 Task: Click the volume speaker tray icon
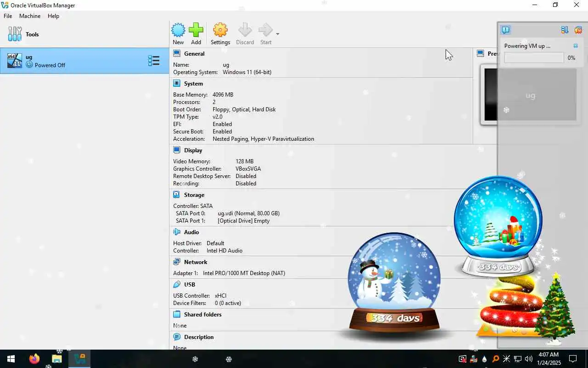pyautogui.click(x=528, y=359)
